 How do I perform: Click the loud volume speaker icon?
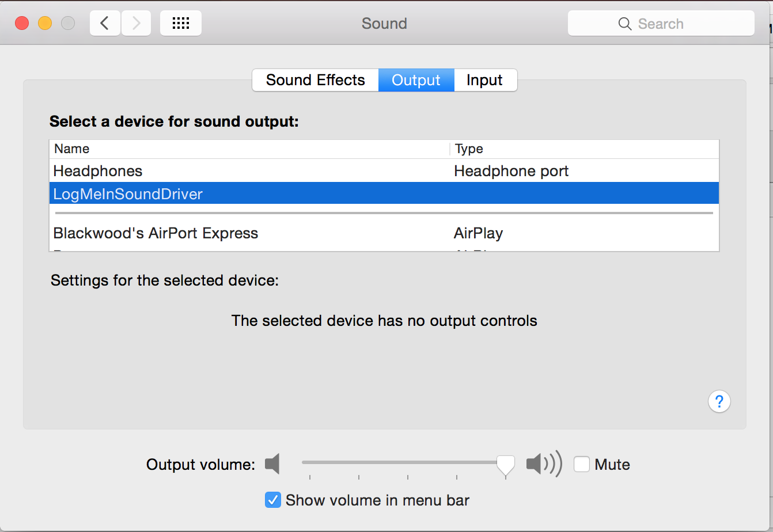(x=543, y=463)
